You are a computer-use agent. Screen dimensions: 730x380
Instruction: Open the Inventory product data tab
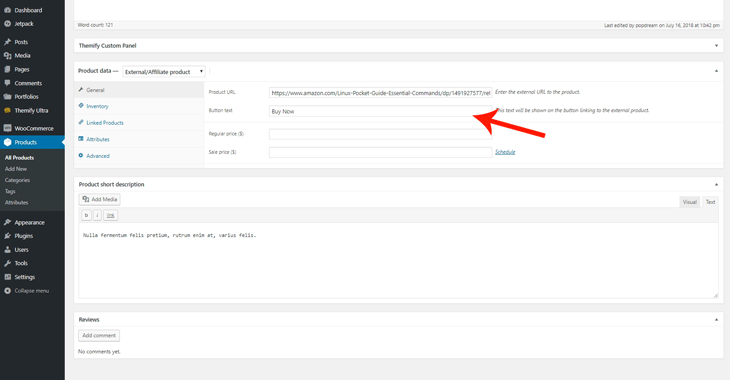point(139,106)
